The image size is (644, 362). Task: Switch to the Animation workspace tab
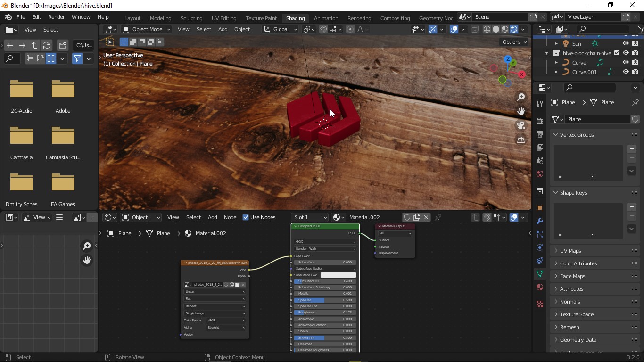point(326,18)
